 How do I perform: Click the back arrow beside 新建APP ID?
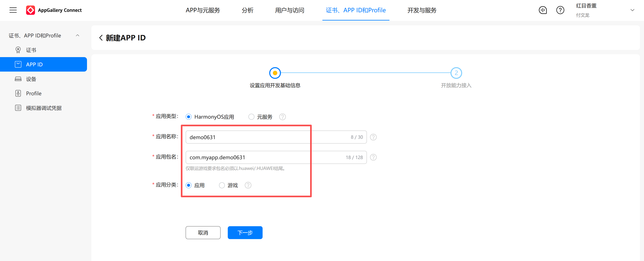(101, 38)
